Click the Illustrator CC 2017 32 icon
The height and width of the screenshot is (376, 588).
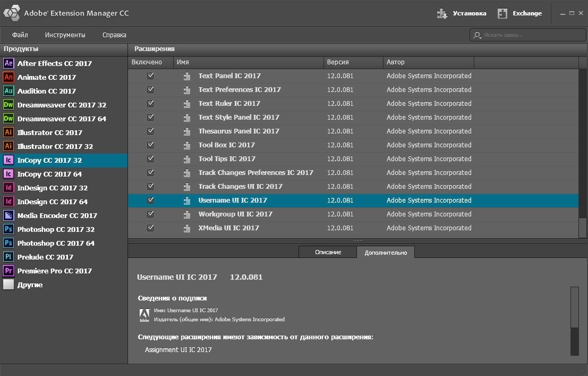8,146
